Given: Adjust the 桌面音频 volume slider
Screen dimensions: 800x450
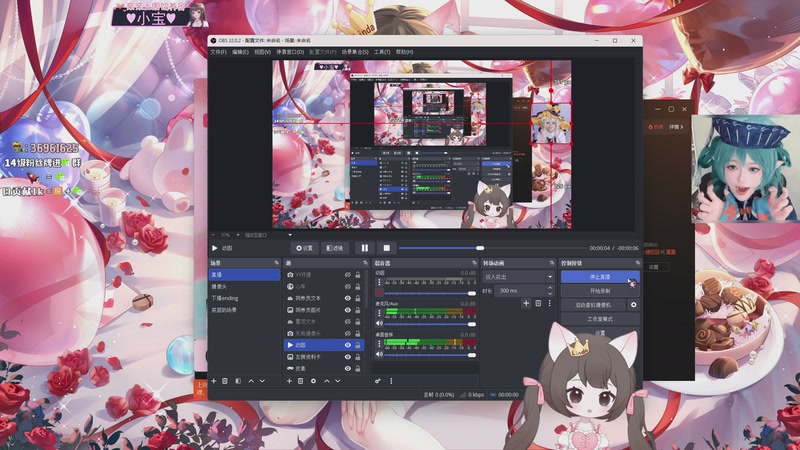Looking at the screenshot, I should 430,355.
